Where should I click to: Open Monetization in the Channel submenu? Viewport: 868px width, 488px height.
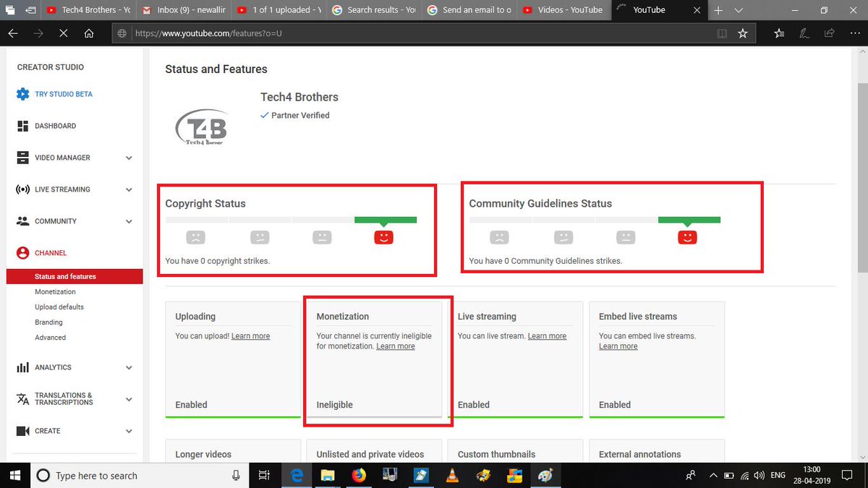tap(55, 291)
